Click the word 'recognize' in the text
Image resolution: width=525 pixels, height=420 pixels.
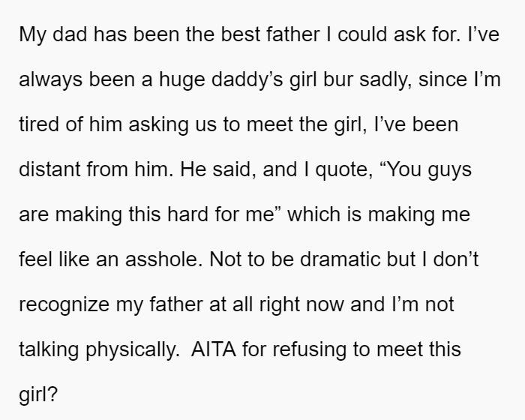pyautogui.click(x=64, y=304)
